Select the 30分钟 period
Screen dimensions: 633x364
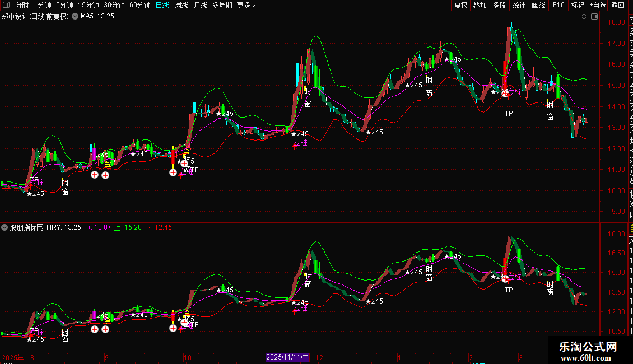pos(114,5)
